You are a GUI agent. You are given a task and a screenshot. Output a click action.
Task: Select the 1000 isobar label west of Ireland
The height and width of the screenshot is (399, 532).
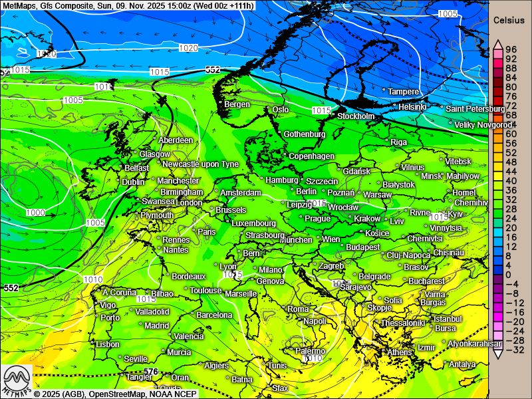(x=35, y=212)
